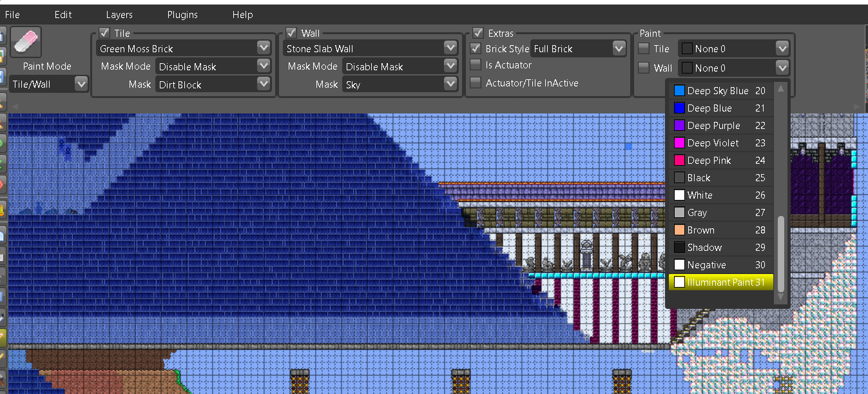
Task: Enable the Is Actuator checkbox
Action: pyautogui.click(x=476, y=64)
